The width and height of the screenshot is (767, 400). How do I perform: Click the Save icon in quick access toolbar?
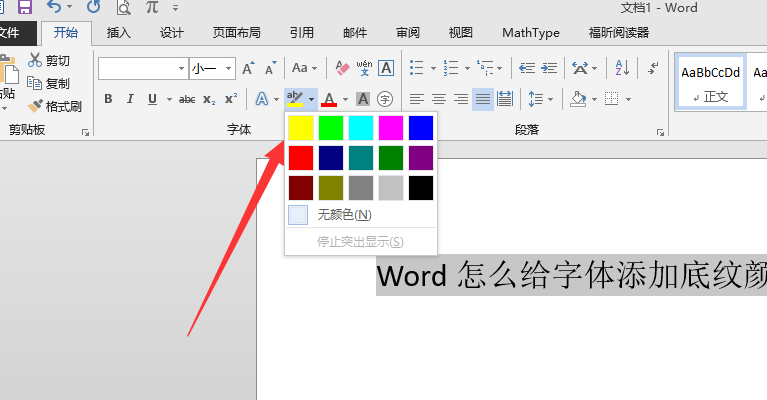pos(24,6)
